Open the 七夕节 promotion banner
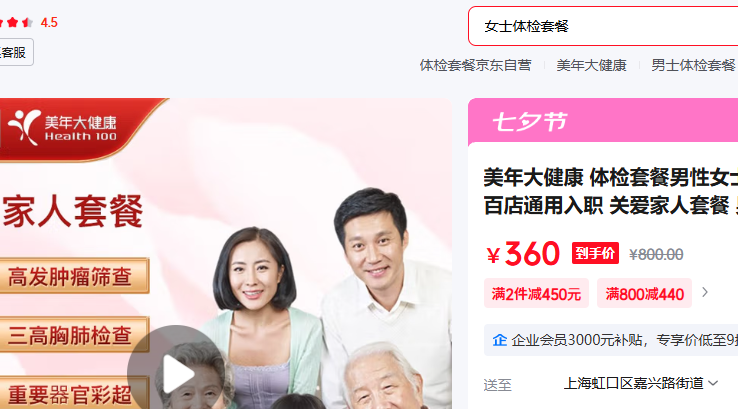The width and height of the screenshot is (738, 409). click(603, 121)
